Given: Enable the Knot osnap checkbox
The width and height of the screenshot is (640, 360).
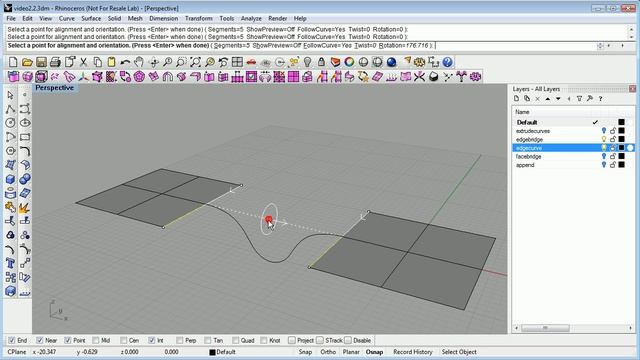Looking at the screenshot, I should (x=264, y=340).
